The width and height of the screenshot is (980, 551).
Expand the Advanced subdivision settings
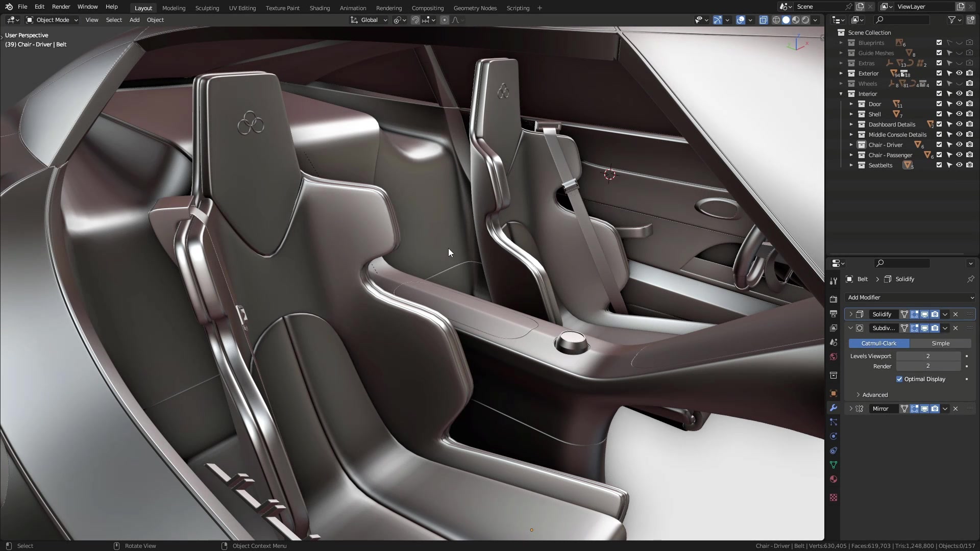tap(858, 395)
